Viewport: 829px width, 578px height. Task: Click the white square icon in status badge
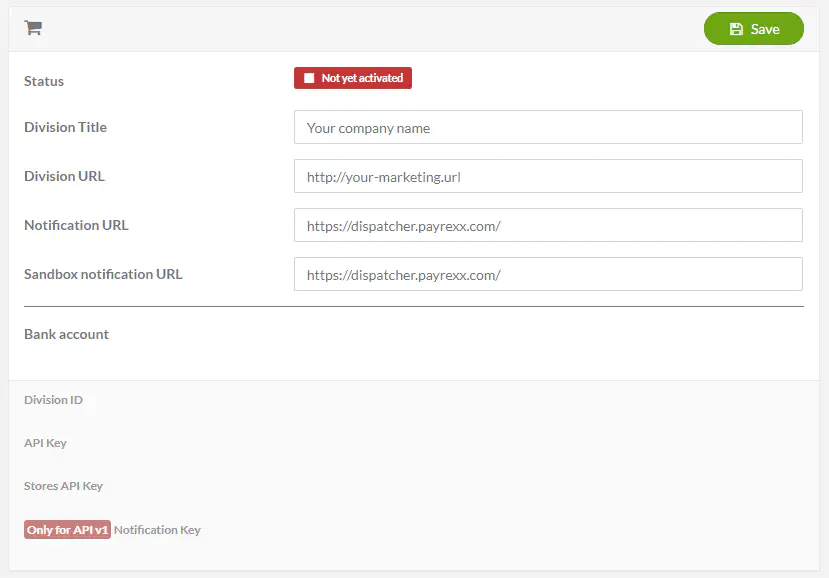309,78
